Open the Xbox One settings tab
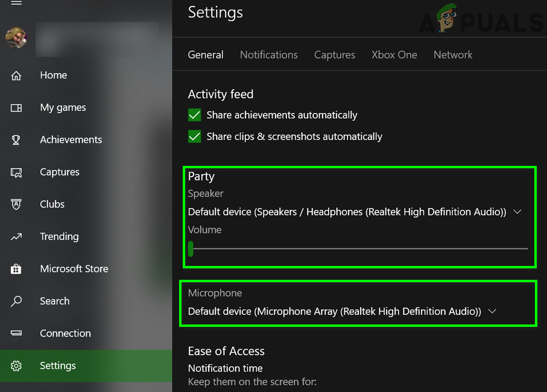Screen dimensions: 547x392 394,55
